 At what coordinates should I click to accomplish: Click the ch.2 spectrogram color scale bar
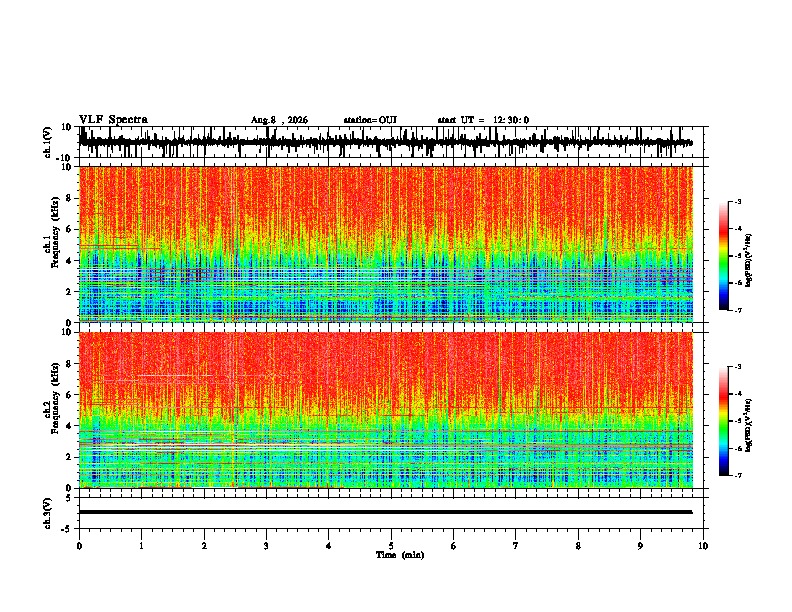[x=723, y=421]
